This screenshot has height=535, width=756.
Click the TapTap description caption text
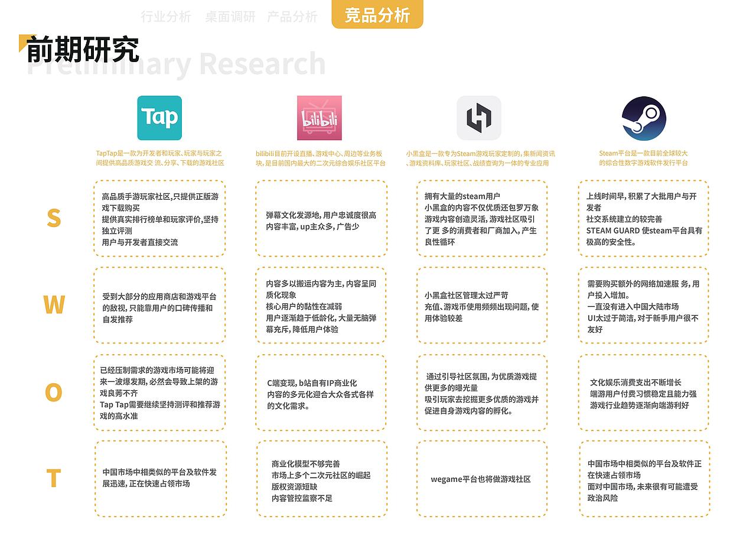(x=159, y=158)
